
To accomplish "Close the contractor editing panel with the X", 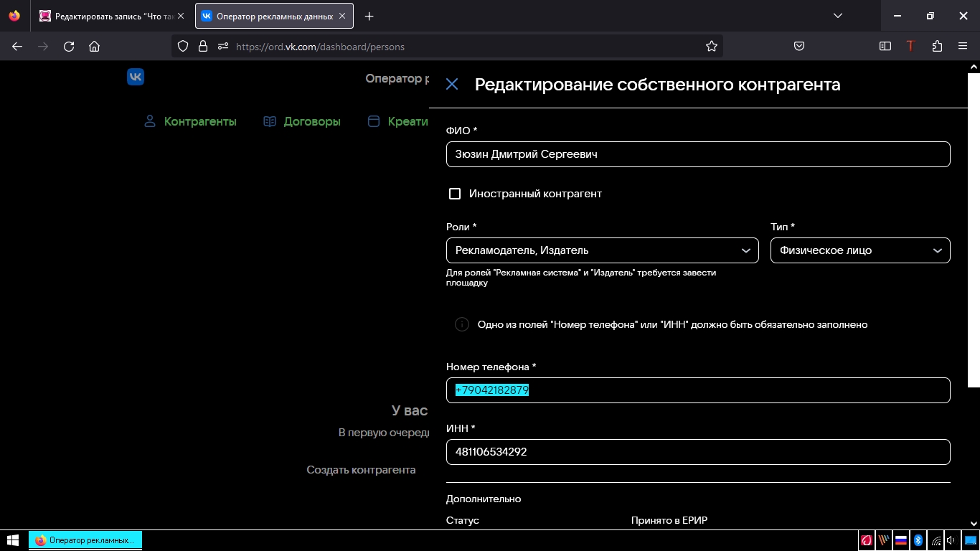I will point(452,85).
